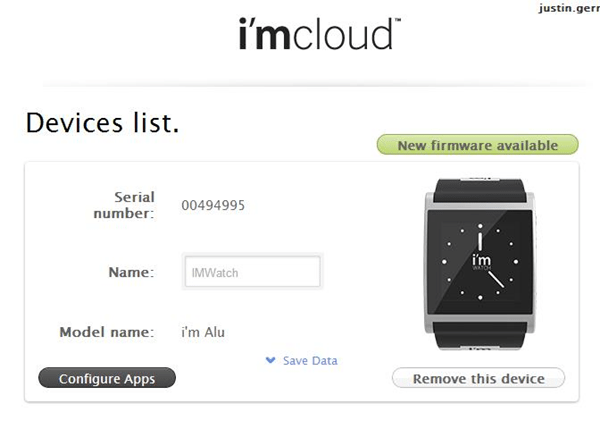Viewport: 600px width, 429px height.
Task: Click the Model name label
Action: (107, 332)
